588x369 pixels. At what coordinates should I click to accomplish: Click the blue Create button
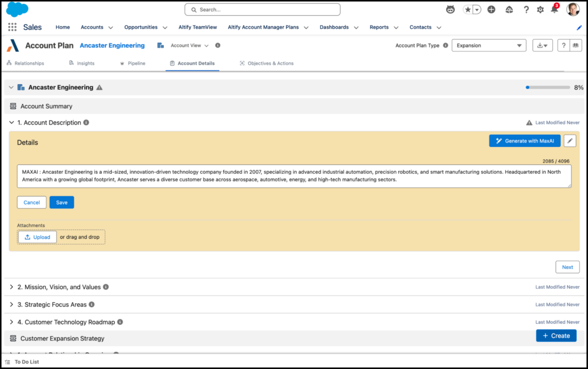(x=556, y=336)
